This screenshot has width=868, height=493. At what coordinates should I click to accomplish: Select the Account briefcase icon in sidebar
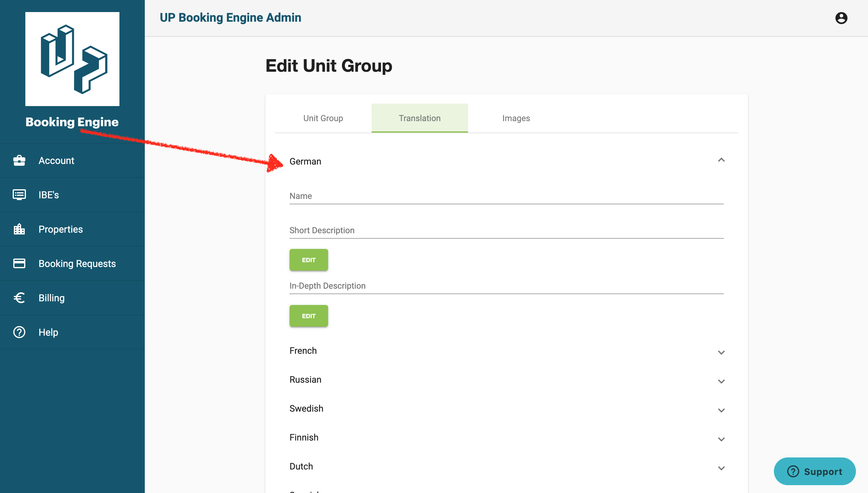[x=19, y=160]
